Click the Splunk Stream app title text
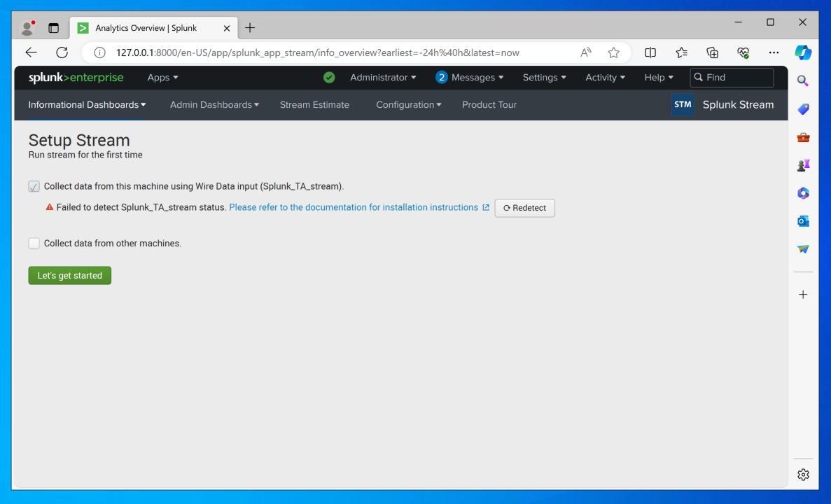This screenshot has width=831, height=504. [x=739, y=104]
